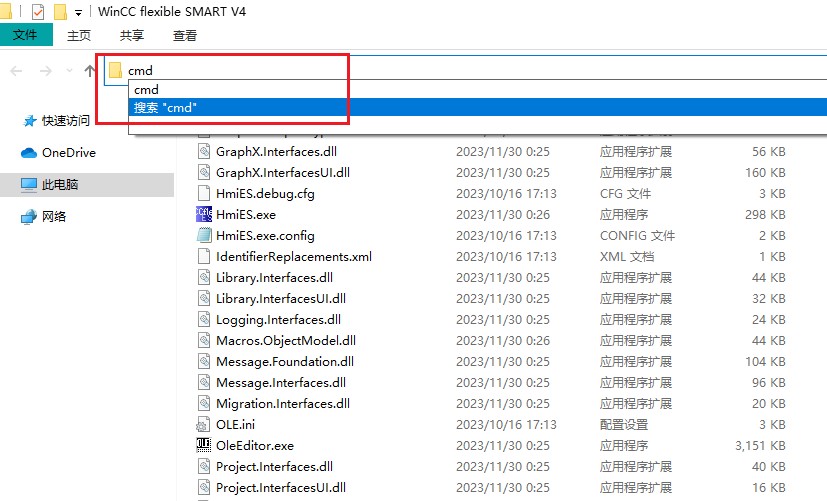Click the OleEditor.exe application icon
Screen dimensions: 827x501
[x=204, y=445]
